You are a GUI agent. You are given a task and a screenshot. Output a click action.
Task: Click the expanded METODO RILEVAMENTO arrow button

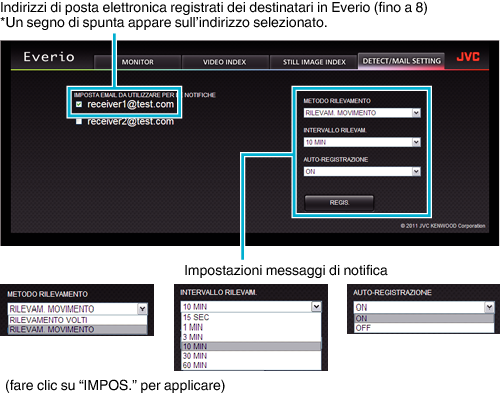pyautogui.click(x=142, y=309)
